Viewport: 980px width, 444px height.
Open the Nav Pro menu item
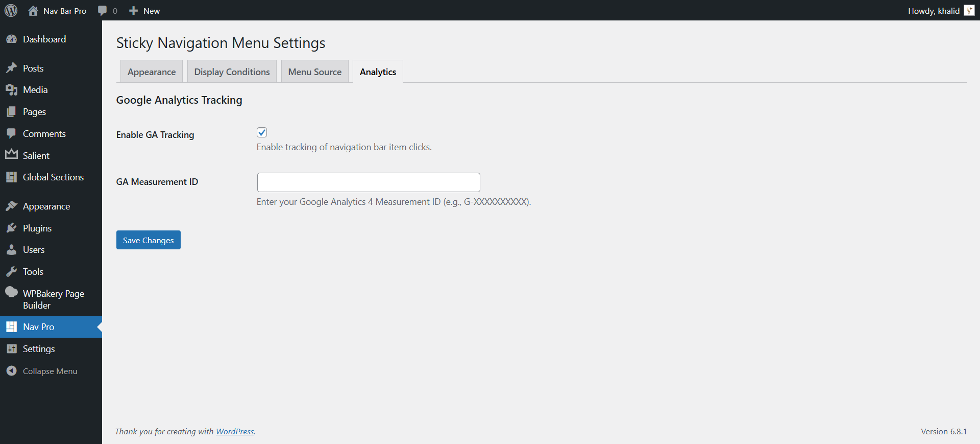coord(51,326)
